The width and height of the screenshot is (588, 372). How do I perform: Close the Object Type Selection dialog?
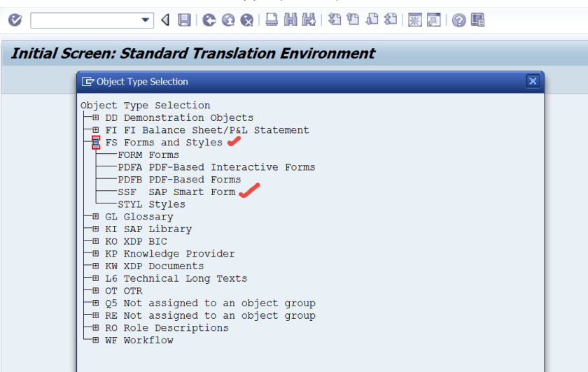tap(533, 81)
